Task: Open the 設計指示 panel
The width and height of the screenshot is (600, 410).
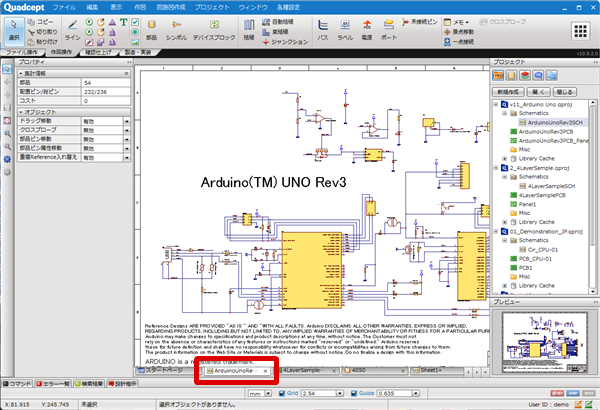Action: [122, 384]
